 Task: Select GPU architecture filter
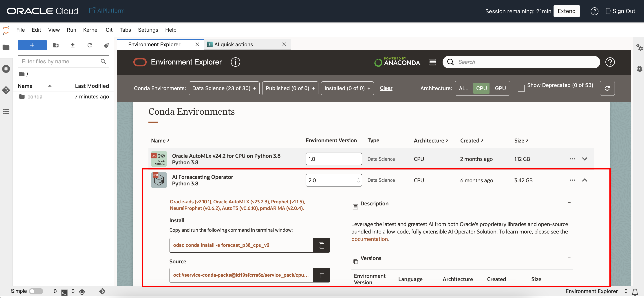pyautogui.click(x=500, y=88)
